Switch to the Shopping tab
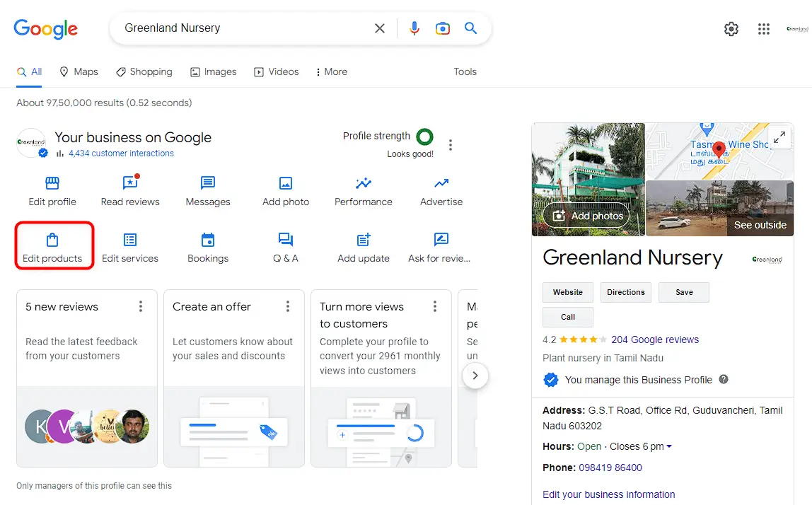The height and width of the screenshot is (505, 812). [x=144, y=72]
